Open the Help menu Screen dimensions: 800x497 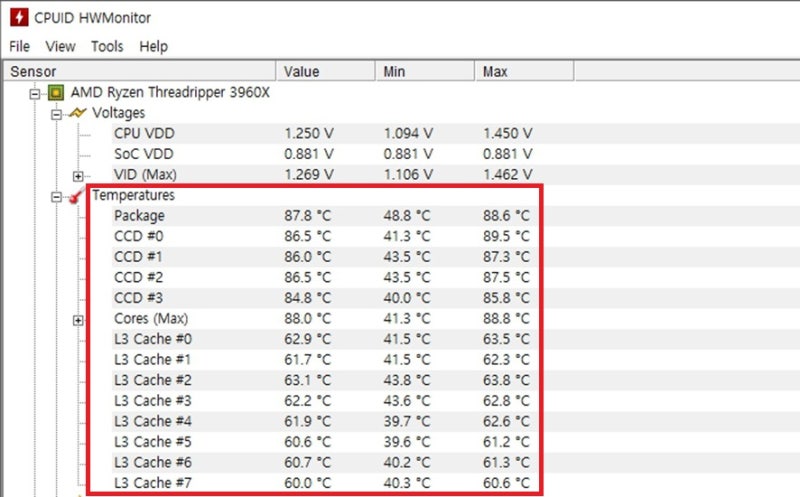coord(154,46)
